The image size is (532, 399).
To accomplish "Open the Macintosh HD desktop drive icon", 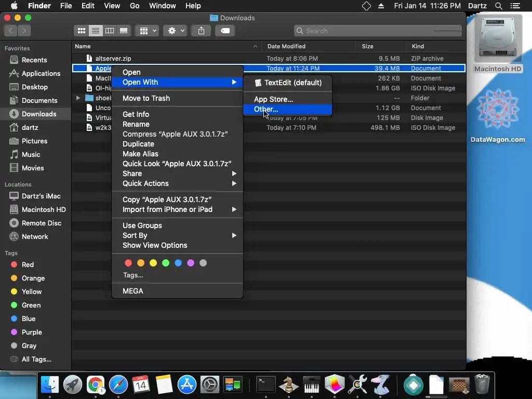I will 498,44.
